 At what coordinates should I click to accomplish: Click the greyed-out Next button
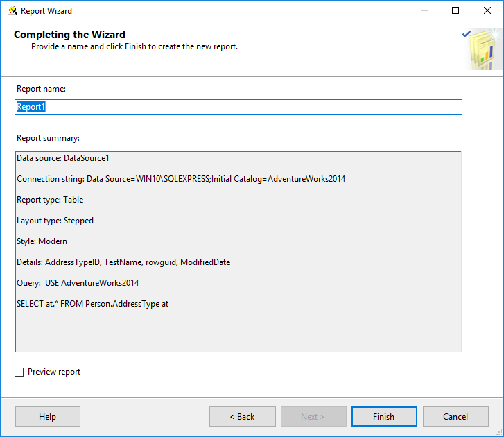tap(313, 417)
